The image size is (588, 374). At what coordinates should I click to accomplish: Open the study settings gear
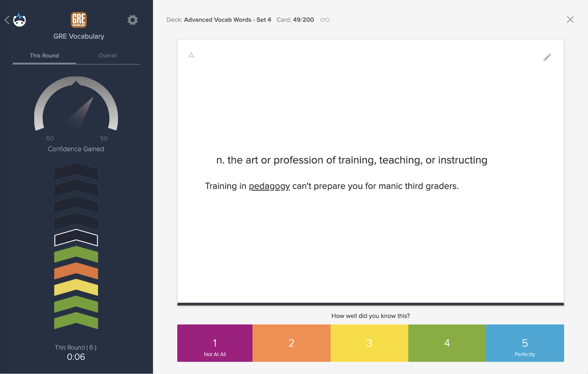click(x=133, y=20)
